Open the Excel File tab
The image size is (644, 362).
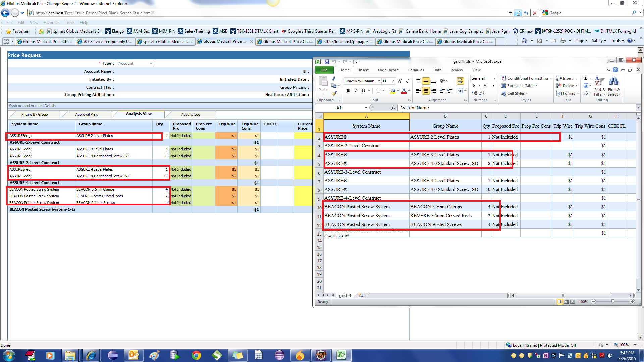(x=324, y=70)
